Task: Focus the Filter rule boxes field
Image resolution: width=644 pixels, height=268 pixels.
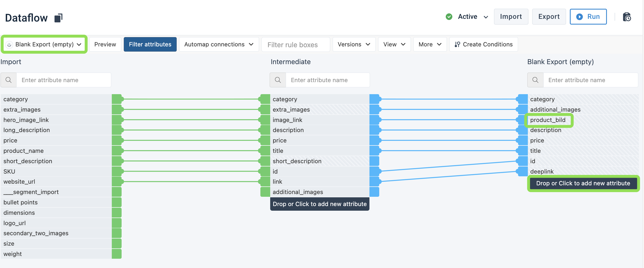Action: coord(296,44)
